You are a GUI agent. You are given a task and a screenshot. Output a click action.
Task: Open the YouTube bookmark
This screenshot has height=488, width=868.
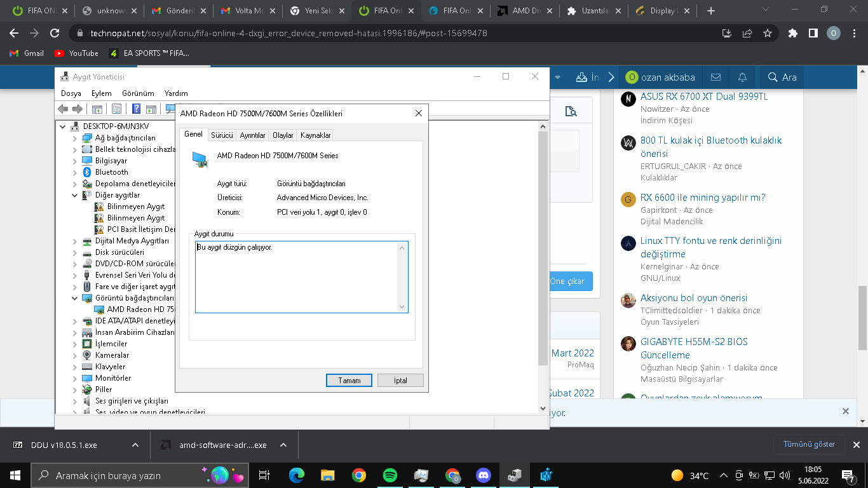point(76,53)
